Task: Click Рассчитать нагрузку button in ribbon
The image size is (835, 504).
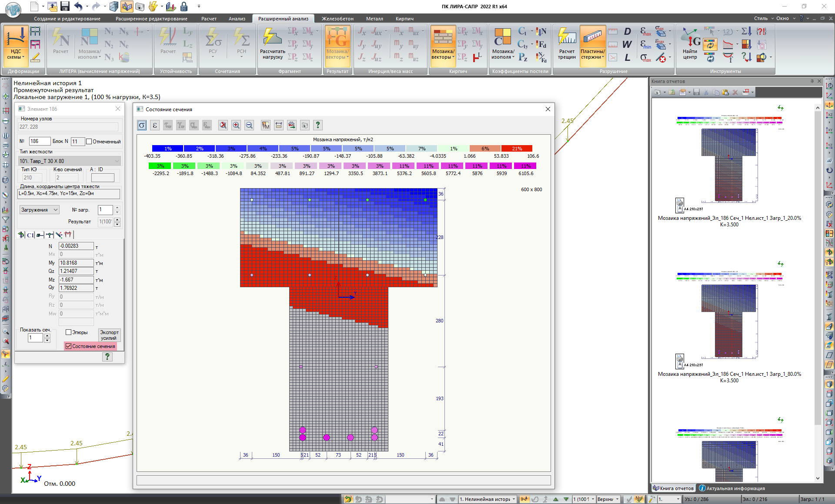Action: click(272, 43)
